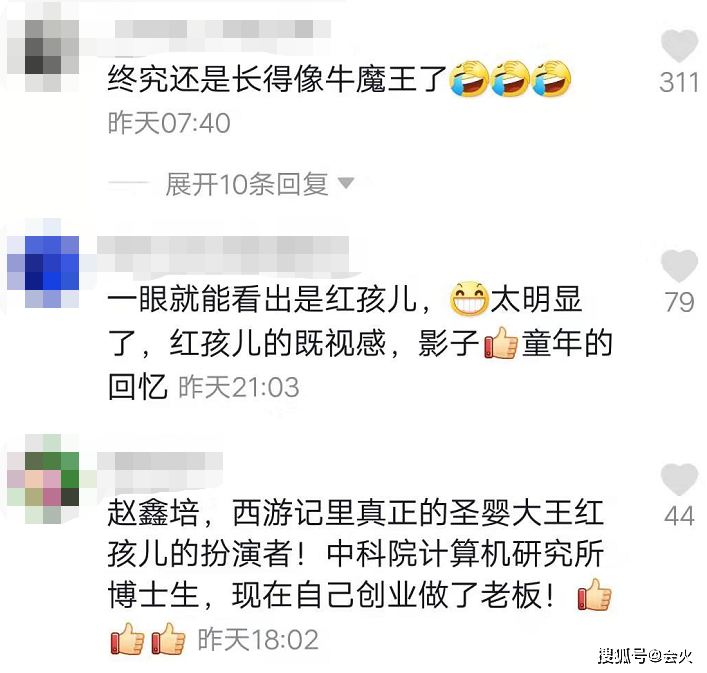Viewport: 707px width, 673px height.
Task: Click the last crying-laughing emoji in first comment
Action: (551, 79)
